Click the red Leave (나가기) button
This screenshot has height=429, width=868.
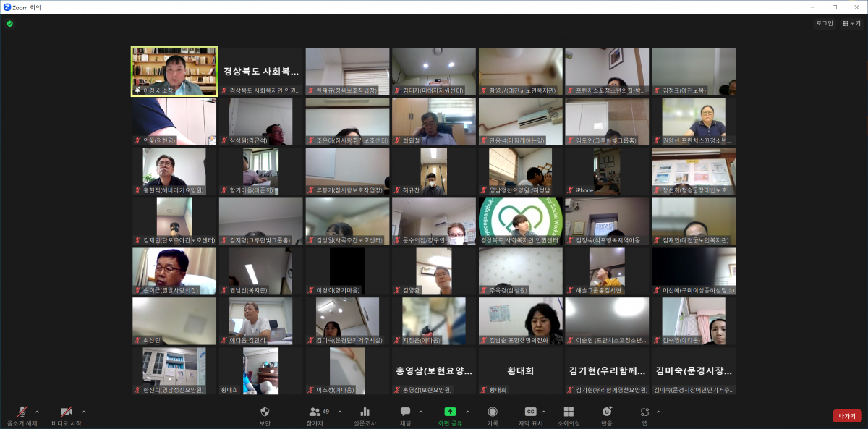point(846,416)
